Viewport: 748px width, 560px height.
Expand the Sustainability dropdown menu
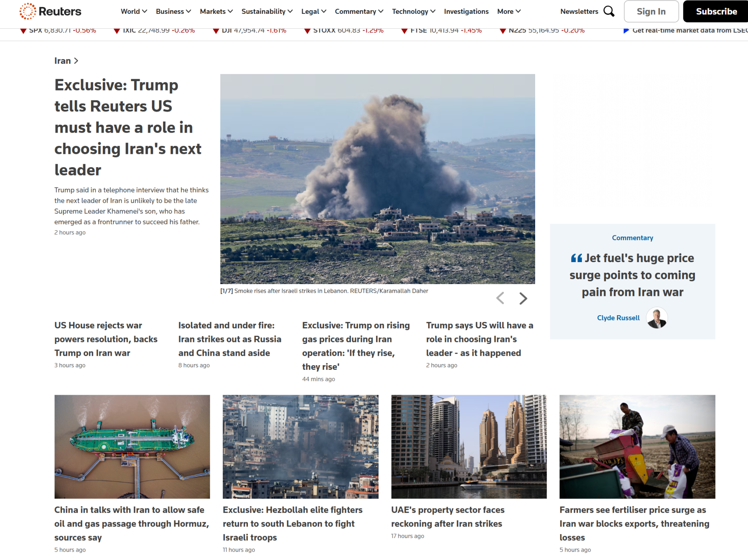coord(267,11)
